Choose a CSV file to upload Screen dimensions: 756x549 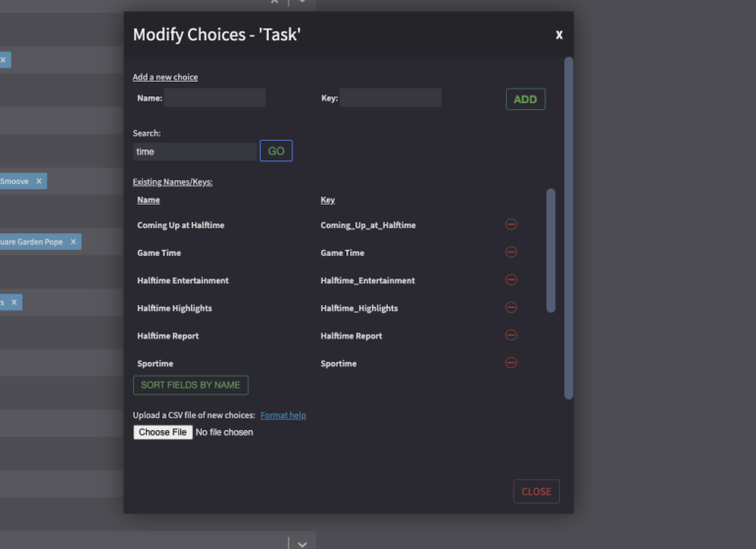point(163,432)
